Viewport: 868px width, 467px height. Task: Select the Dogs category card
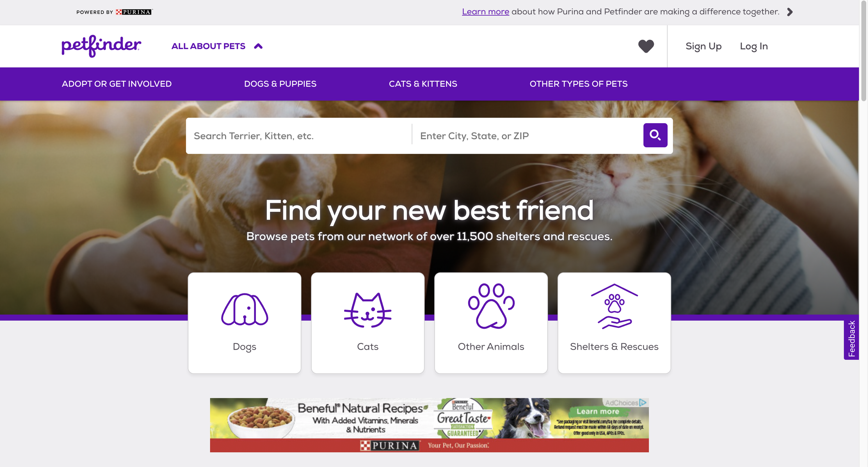244,323
